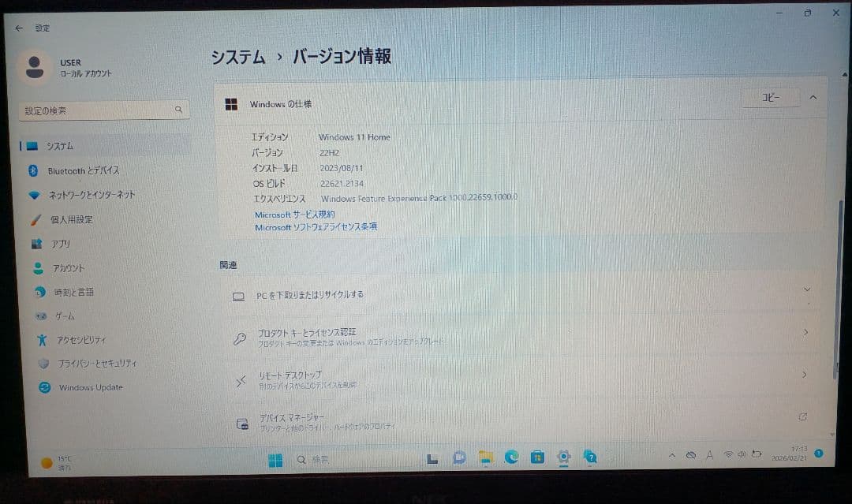Click Windows Feature Experience Pack text

coord(419,198)
